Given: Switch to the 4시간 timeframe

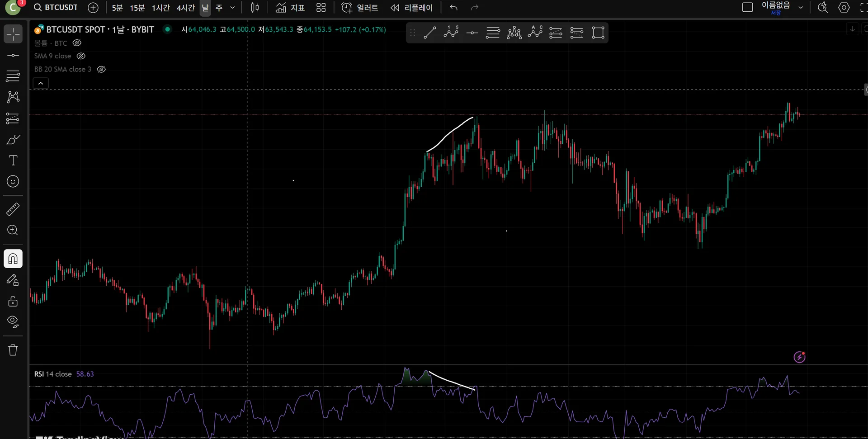Looking at the screenshot, I should [185, 8].
